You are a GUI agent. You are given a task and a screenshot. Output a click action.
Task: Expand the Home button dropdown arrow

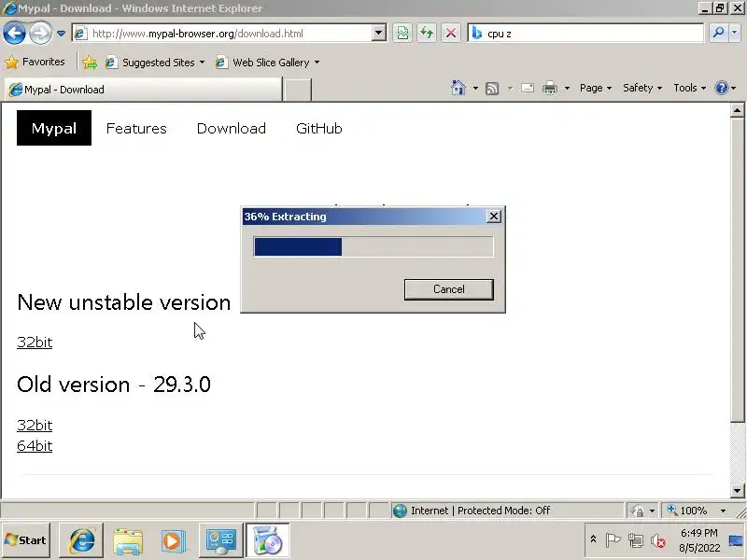[x=475, y=88]
